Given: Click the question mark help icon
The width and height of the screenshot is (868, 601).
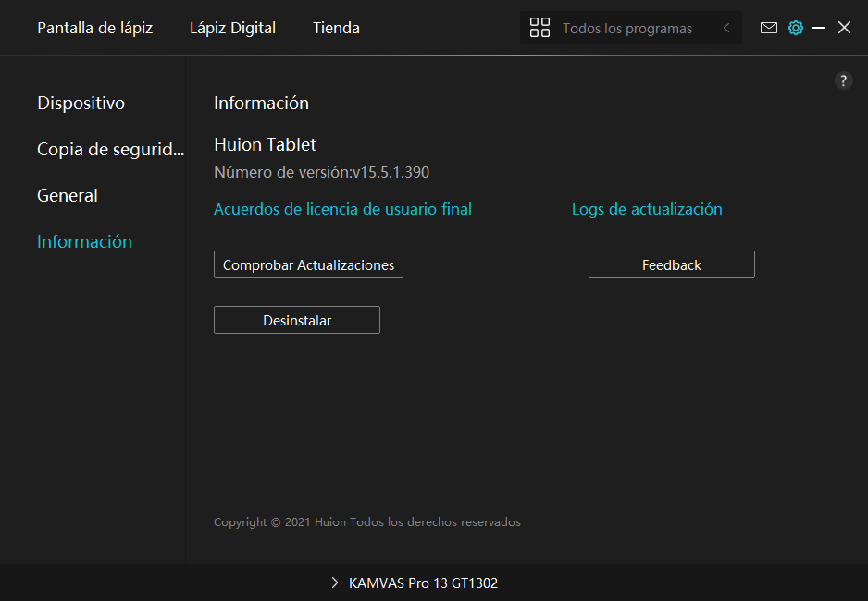Looking at the screenshot, I should point(843,80).
